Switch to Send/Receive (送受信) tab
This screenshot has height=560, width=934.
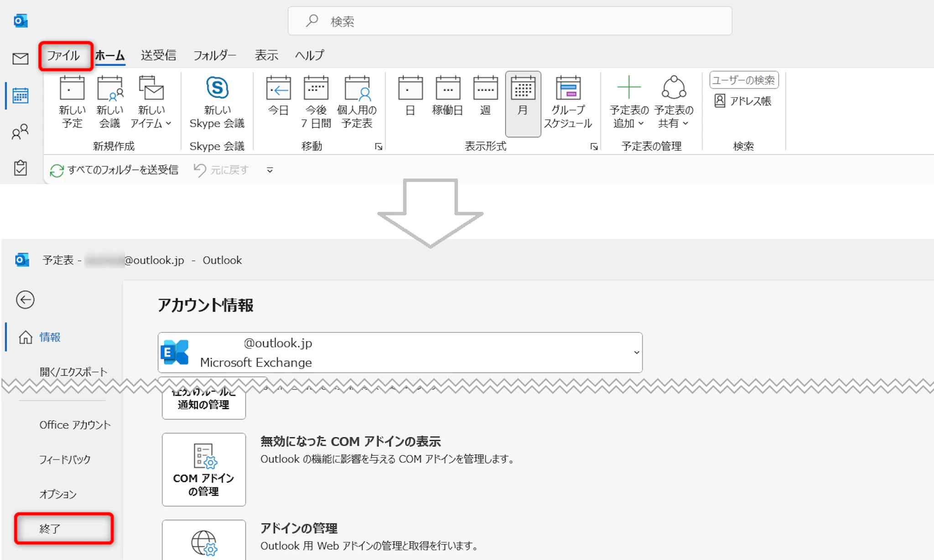click(x=158, y=56)
